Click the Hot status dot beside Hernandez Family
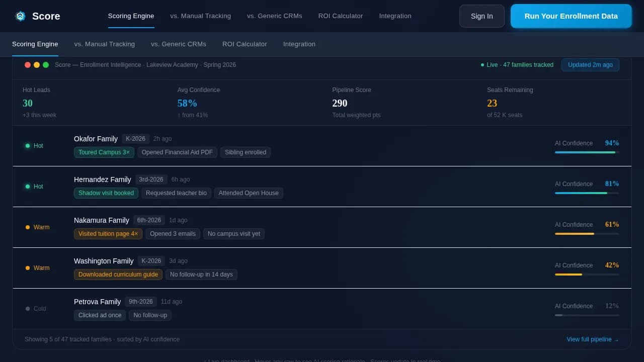This screenshot has width=644, height=362. (28, 187)
